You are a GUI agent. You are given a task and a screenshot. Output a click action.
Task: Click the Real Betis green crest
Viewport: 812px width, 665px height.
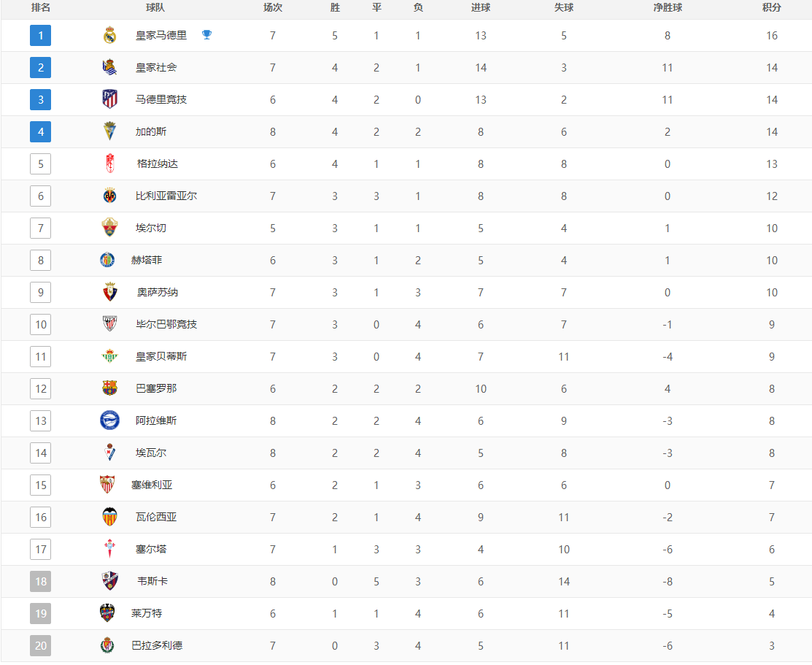point(109,356)
